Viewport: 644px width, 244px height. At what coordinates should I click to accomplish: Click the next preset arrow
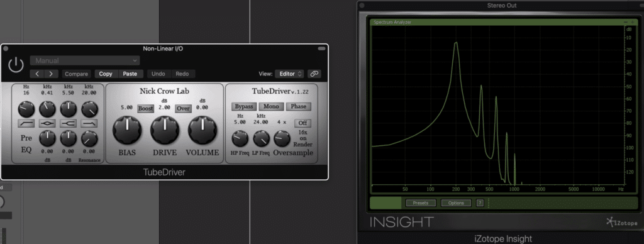51,74
